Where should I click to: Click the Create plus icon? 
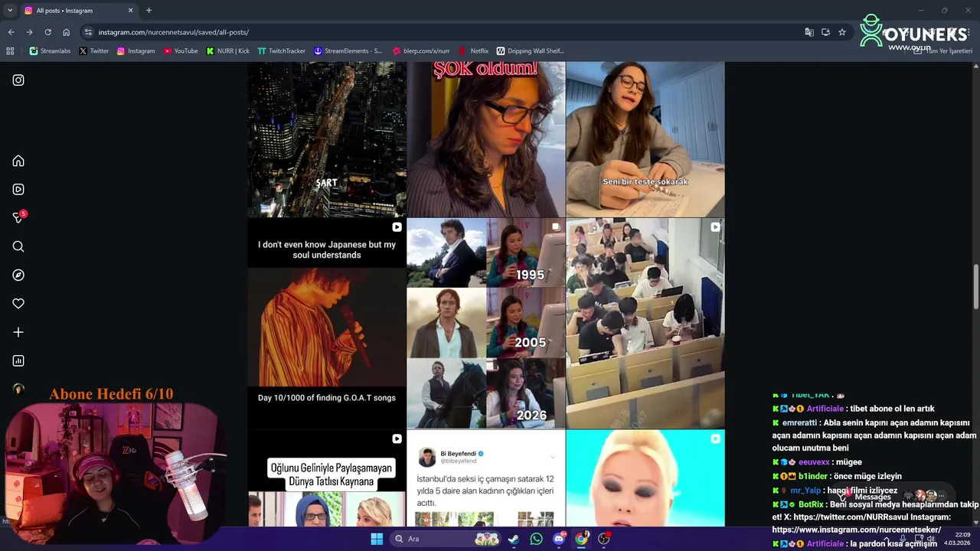18,332
